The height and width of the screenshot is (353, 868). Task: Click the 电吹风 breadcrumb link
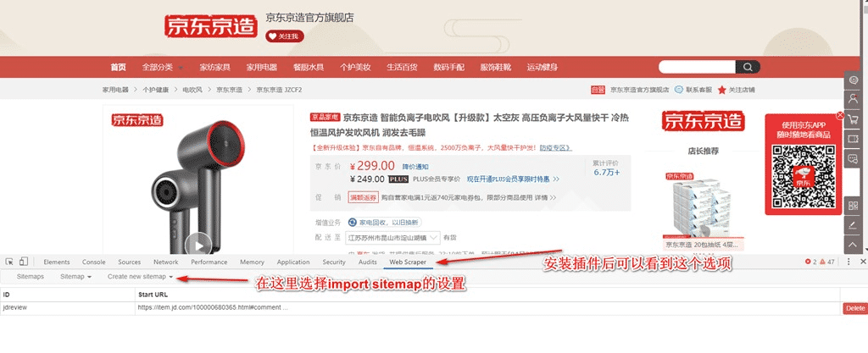click(192, 90)
